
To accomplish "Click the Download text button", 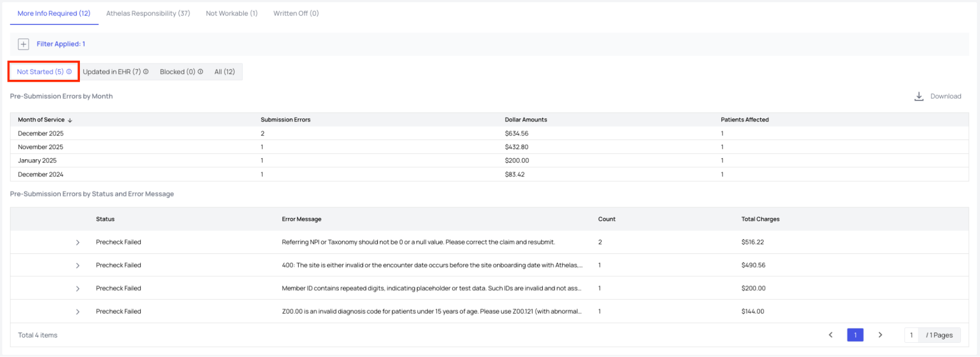I will tap(946, 96).
